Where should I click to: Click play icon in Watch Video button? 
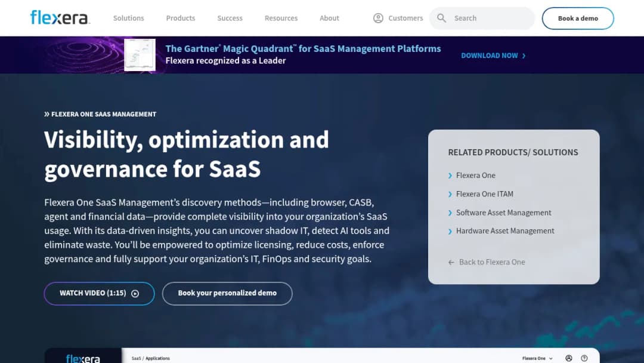(x=135, y=294)
